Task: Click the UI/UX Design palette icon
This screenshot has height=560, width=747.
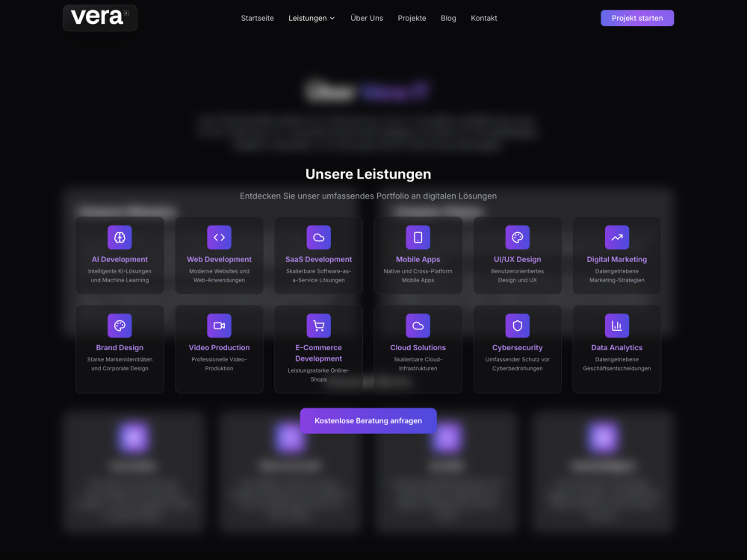Action: coord(518,237)
